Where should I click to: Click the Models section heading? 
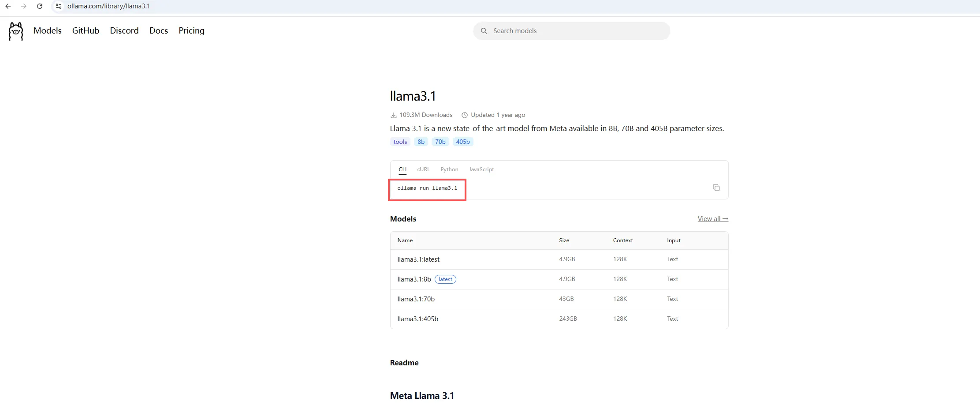(403, 219)
